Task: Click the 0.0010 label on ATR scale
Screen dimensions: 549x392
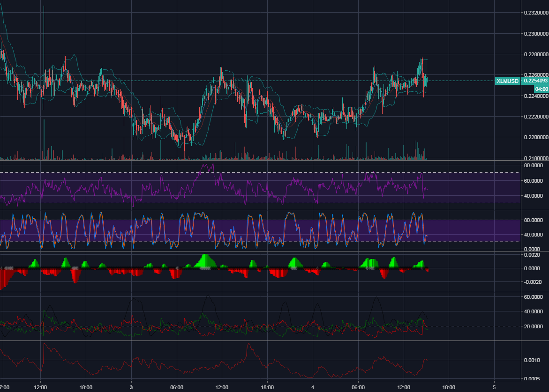Action: (x=532, y=360)
